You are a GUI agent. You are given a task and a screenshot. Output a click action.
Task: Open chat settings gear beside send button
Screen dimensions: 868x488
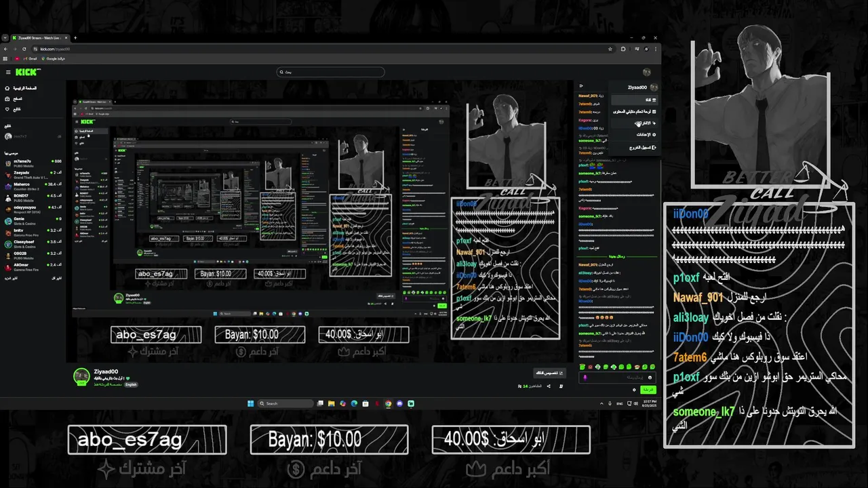[x=634, y=390]
